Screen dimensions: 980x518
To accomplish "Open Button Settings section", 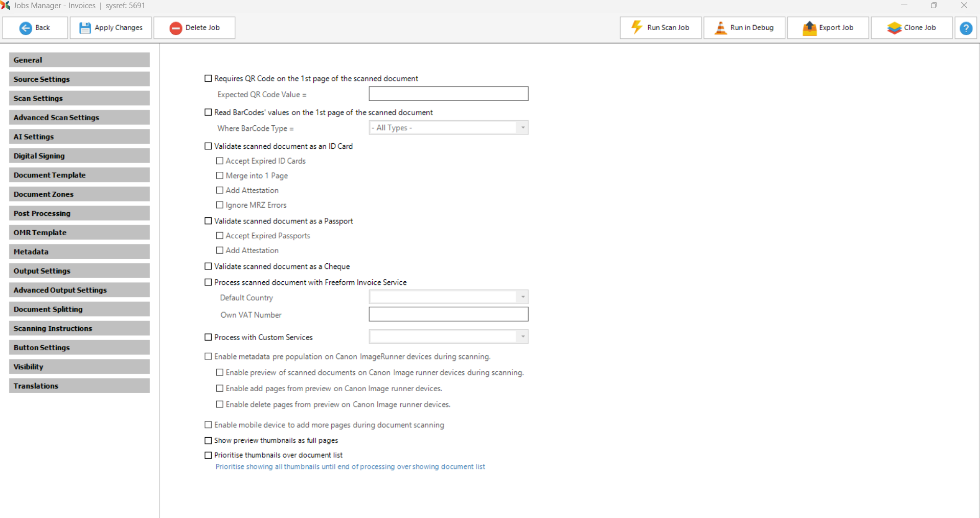I will (79, 347).
